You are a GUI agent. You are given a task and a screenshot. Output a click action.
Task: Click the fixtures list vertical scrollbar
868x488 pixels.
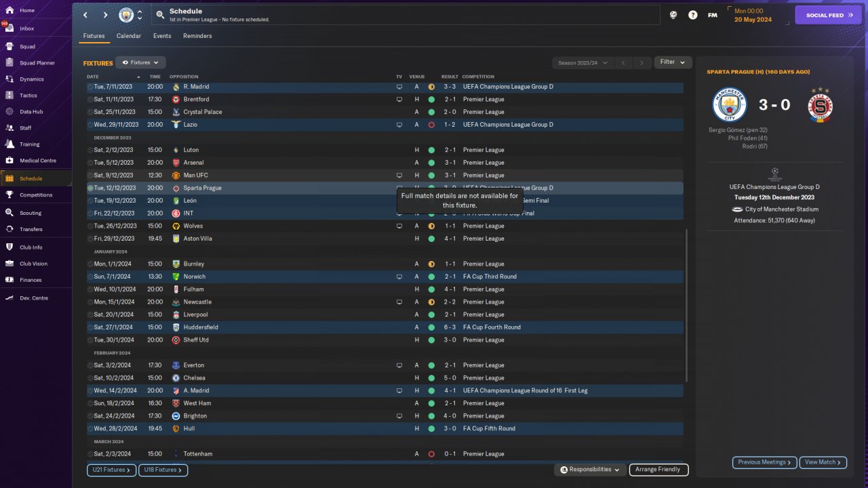(x=687, y=305)
